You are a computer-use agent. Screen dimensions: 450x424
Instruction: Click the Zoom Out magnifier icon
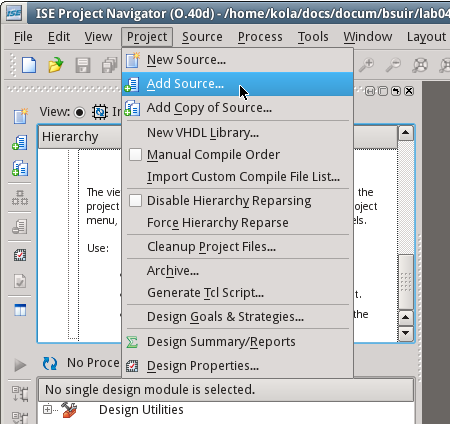[x=393, y=65]
